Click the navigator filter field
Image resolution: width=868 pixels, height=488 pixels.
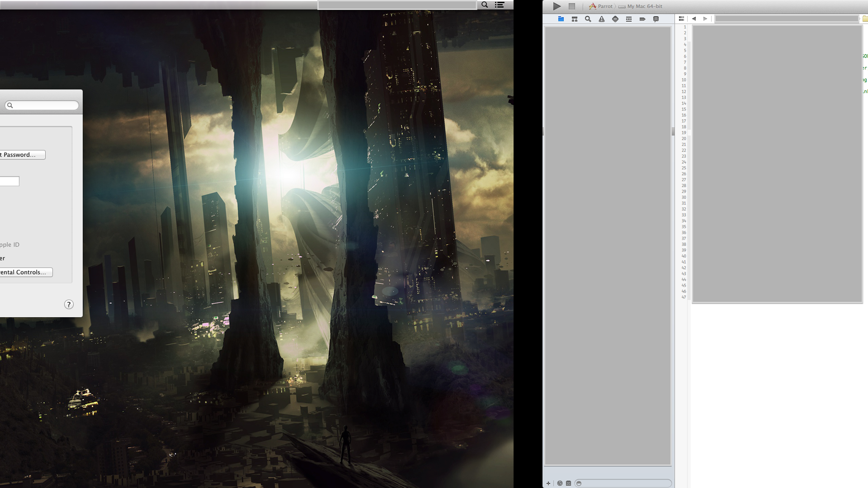pyautogui.click(x=623, y=483)
